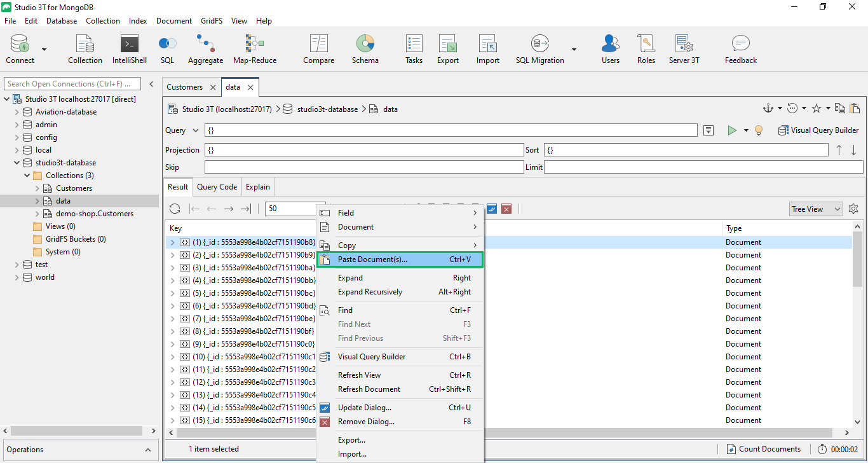Viewport: 868px width, 463px height.
Task: Refresh results with the reload icon
Action: click(174, 209)
